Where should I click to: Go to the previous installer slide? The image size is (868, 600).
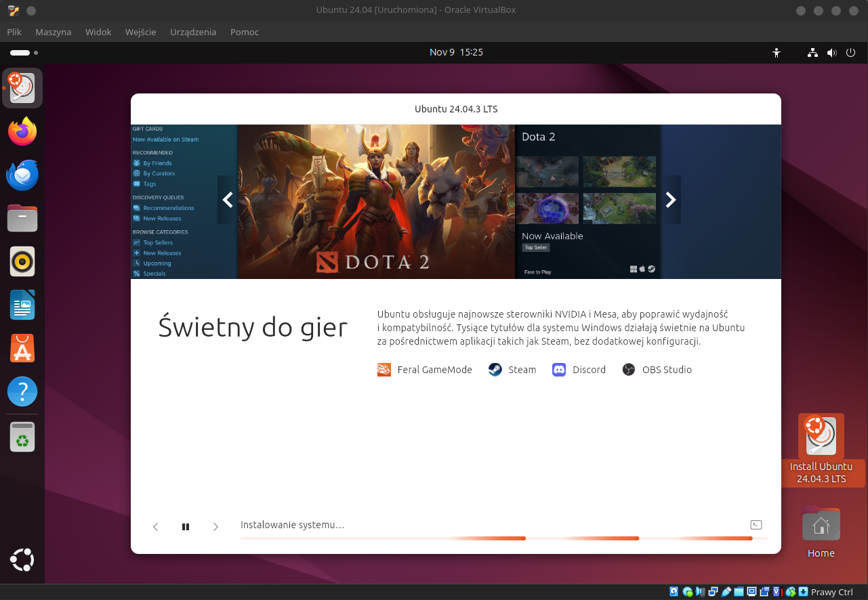point(156,527)
